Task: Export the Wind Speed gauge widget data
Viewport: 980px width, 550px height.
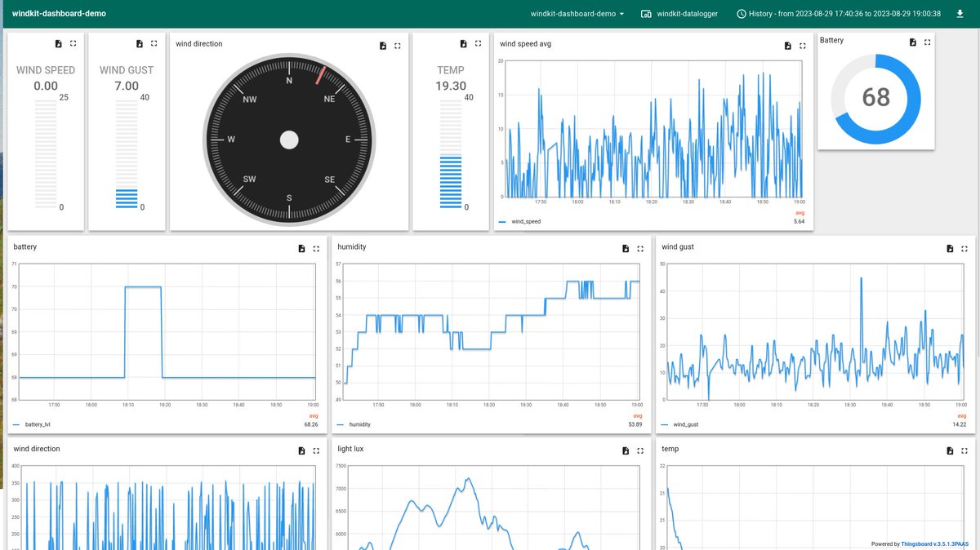Action: point(58,44)
